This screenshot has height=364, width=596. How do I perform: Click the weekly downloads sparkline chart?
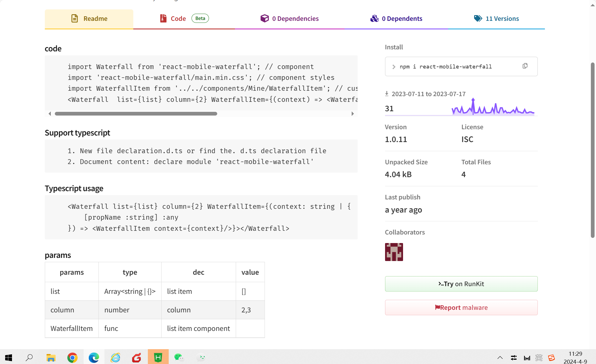coord(493,107)
